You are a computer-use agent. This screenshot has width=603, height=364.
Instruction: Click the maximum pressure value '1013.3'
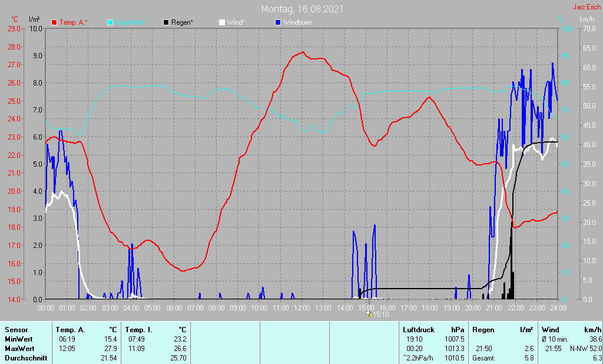point(455,349)
